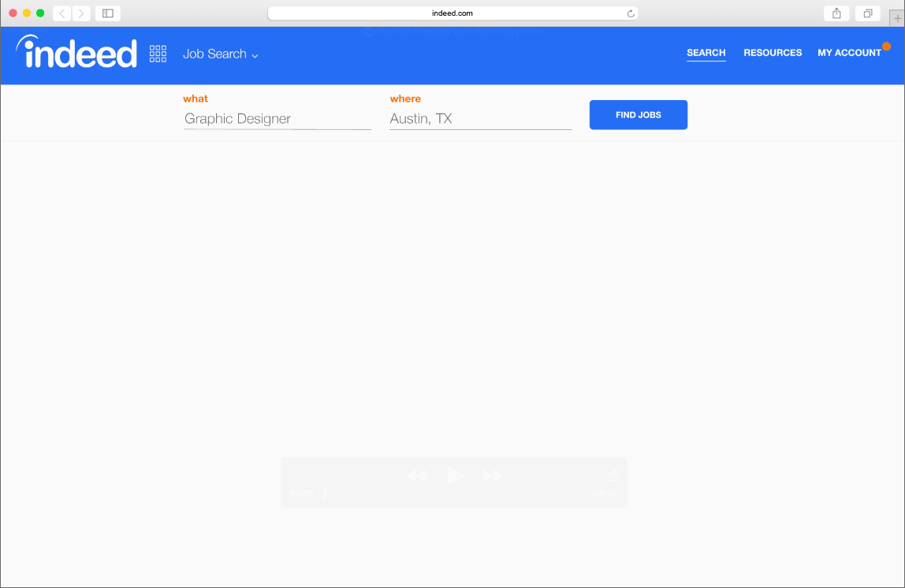Focus the 'where' location field

pyautogui.click(x=480, y=119)
